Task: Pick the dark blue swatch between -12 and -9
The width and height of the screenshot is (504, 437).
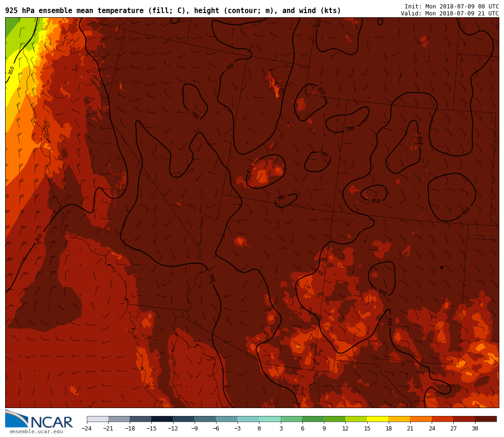Action: [x=184, y=419]
